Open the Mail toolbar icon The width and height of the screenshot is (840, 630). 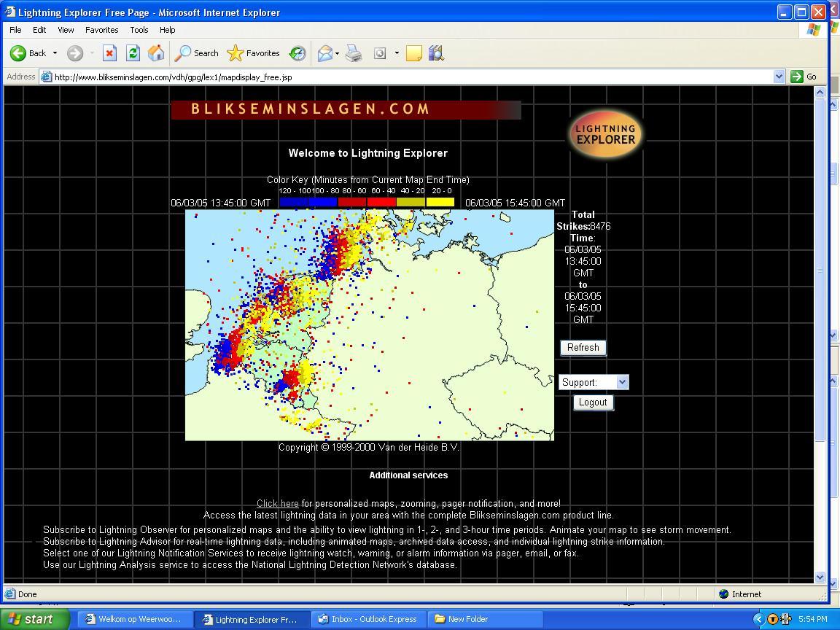pyautogui.click(x=324, y=53)
